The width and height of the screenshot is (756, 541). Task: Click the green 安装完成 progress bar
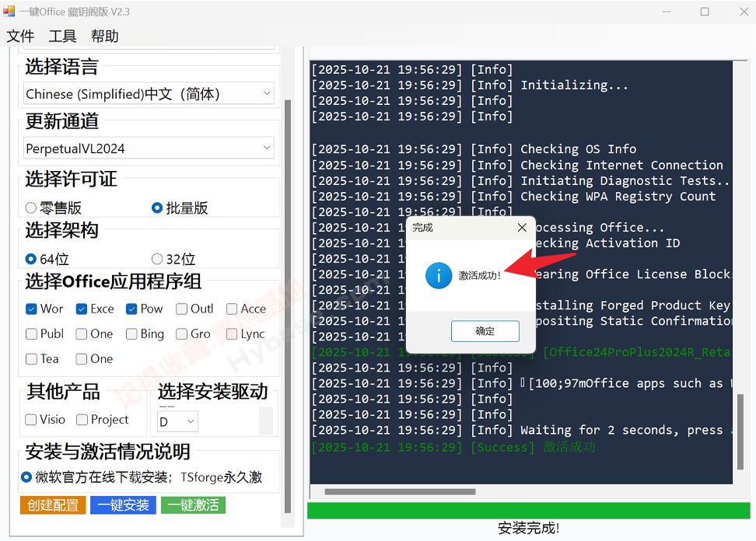[x=529, y=511]
